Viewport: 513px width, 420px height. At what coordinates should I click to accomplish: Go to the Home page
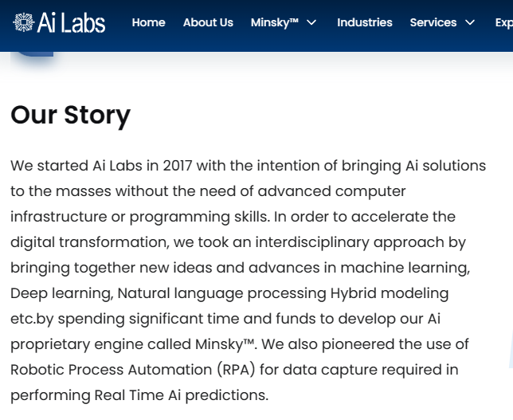(148, 22)
